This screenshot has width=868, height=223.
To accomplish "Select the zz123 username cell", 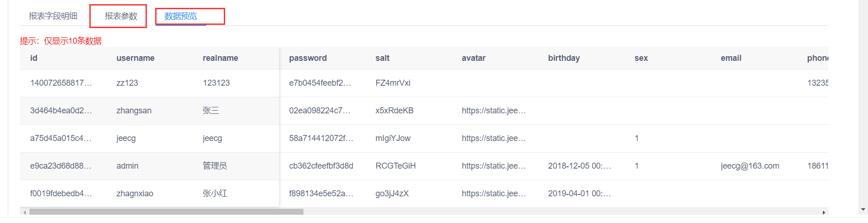I will 127,83.
